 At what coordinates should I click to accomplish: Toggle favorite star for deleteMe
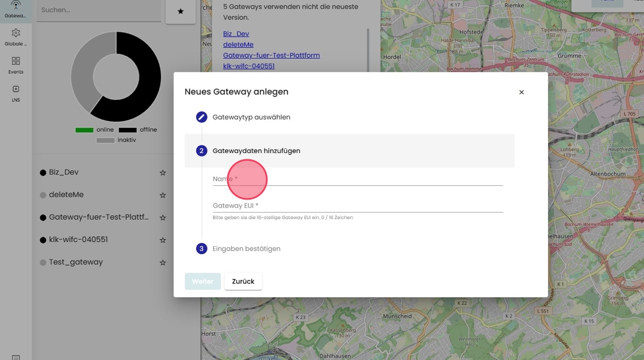[163, 195]
